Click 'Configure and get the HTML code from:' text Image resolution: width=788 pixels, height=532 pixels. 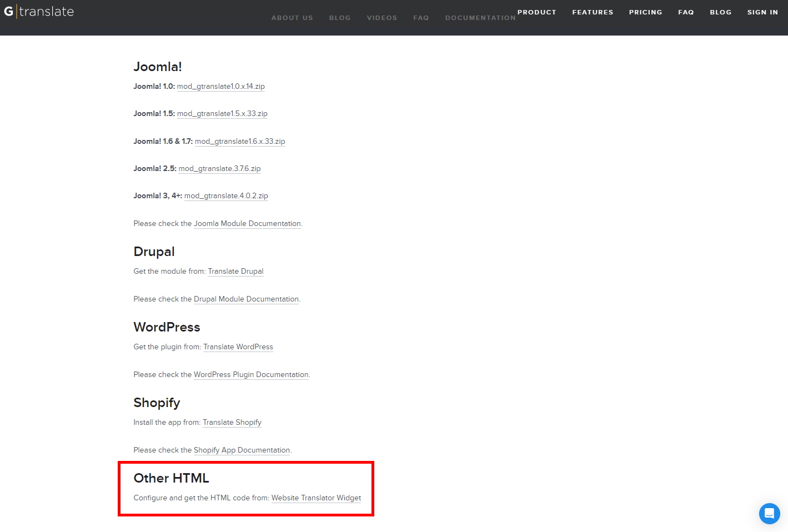coord(202,498)
